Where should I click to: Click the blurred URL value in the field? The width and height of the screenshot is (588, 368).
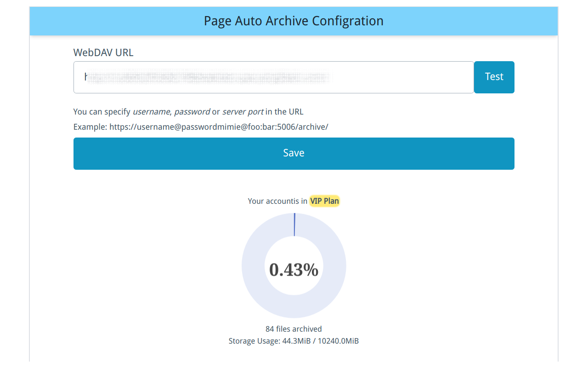pyautogui.click(x=207, y=77)
